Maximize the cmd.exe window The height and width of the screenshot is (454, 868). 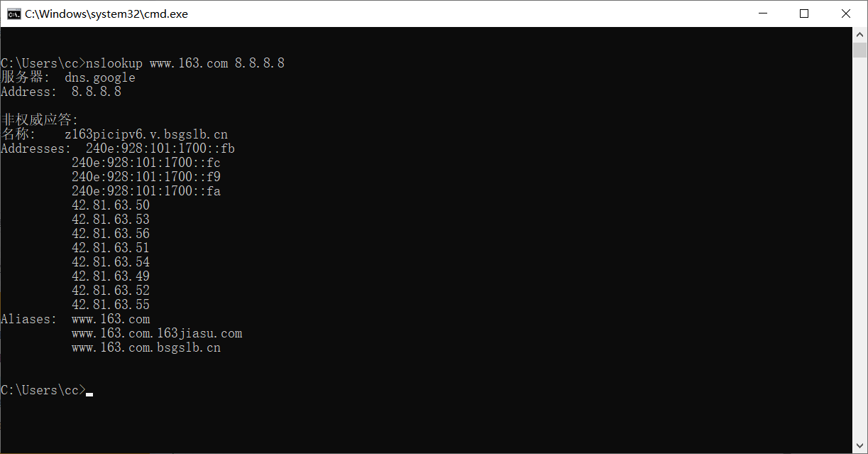tap(804, 13)
